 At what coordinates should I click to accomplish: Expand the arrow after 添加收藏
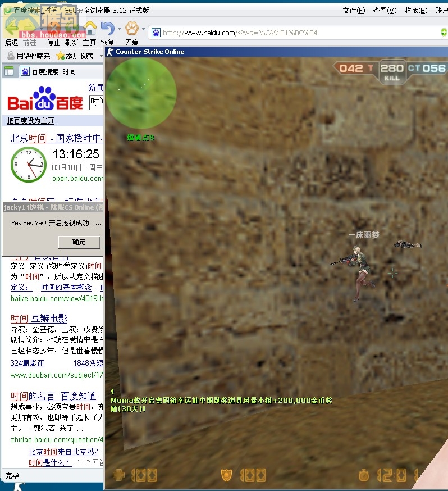101,56
